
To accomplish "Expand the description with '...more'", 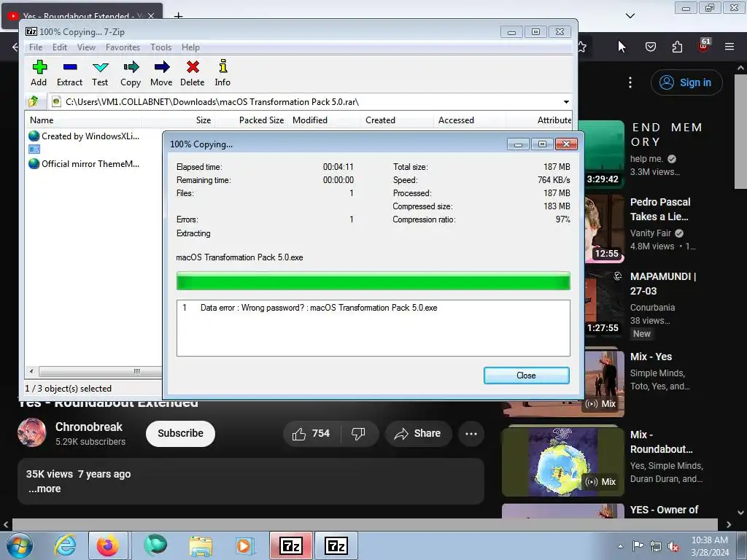I will coord(44,489).
